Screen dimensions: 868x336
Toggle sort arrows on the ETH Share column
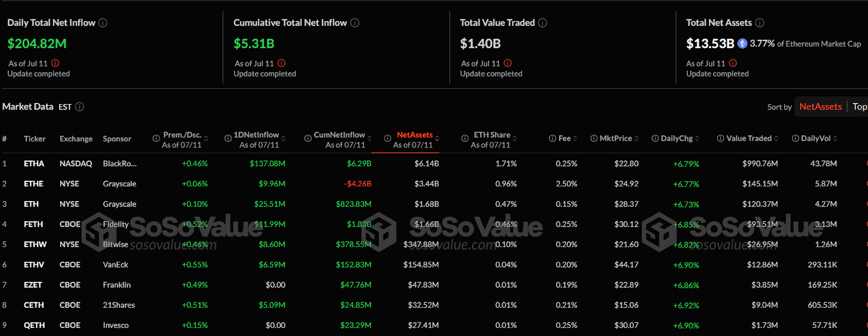point(515,139)
